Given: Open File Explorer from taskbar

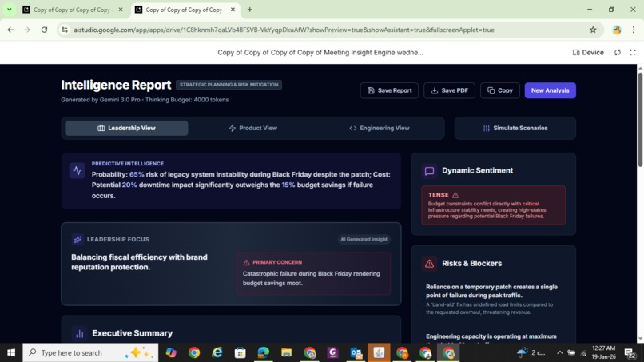Looking at the screenshot, I should point(286,352).
